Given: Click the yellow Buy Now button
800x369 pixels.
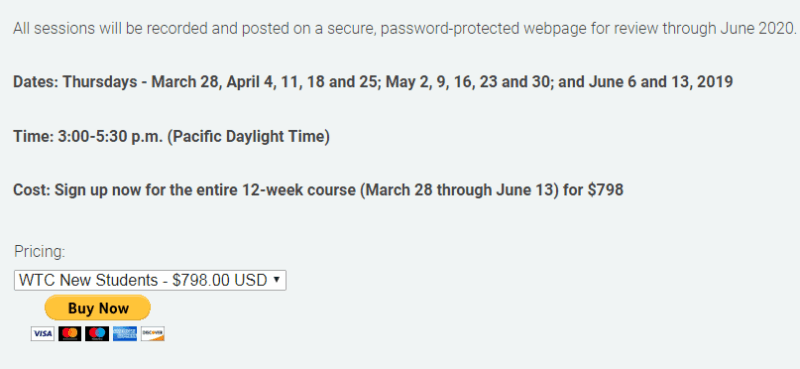Looking at the screenshot, I should click(98, 308).
